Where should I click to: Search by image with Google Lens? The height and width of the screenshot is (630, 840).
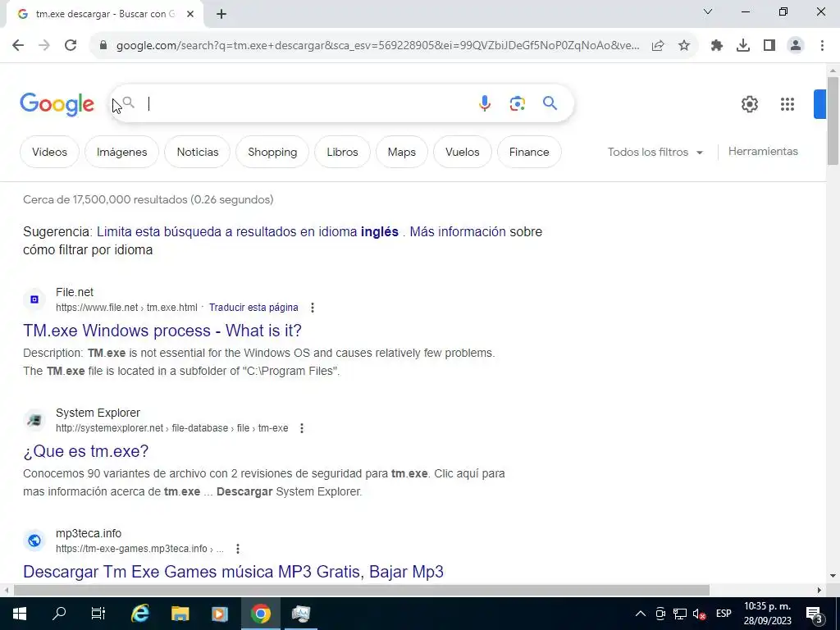coord(517,103)
